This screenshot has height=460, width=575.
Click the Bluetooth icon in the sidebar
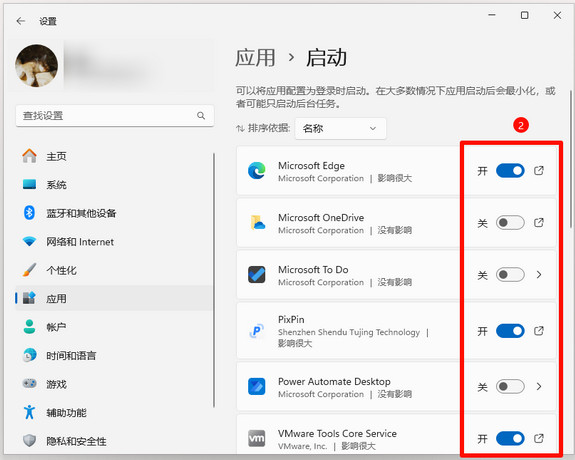(x=29, y=213)
